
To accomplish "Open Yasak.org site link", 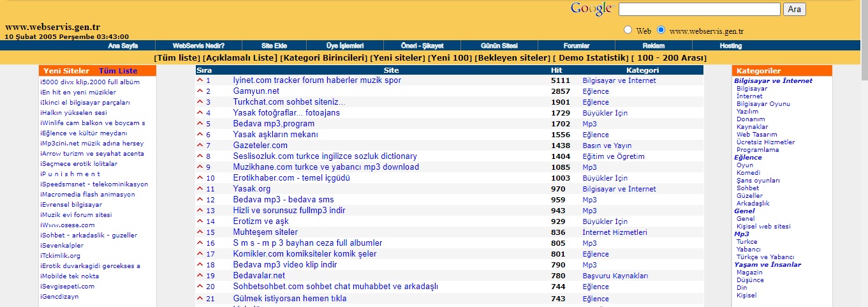I will pos(251,189).
